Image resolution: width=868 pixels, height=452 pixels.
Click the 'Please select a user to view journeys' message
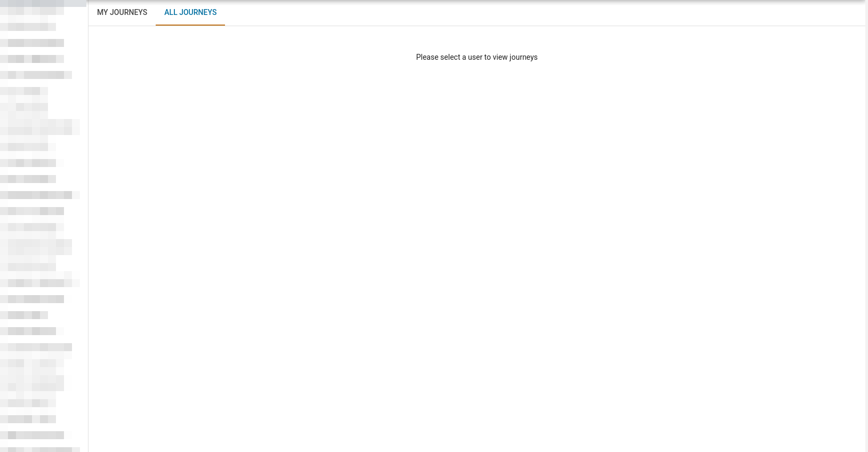pos(477,57)
